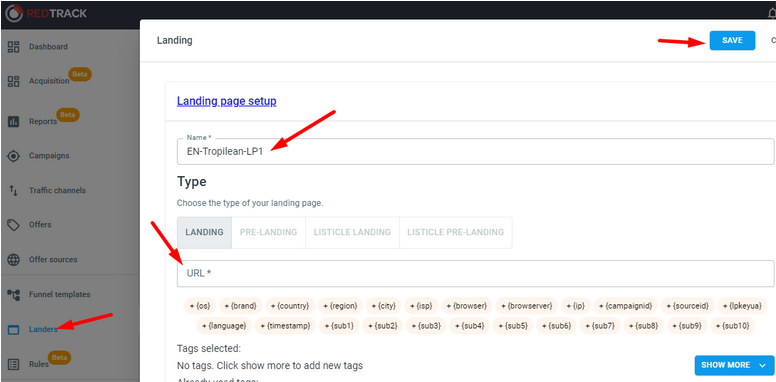This screenshot has width=776, height=382.
Task: Add the {language} macro
Action: pyautogui.click(x=224, y=326)
